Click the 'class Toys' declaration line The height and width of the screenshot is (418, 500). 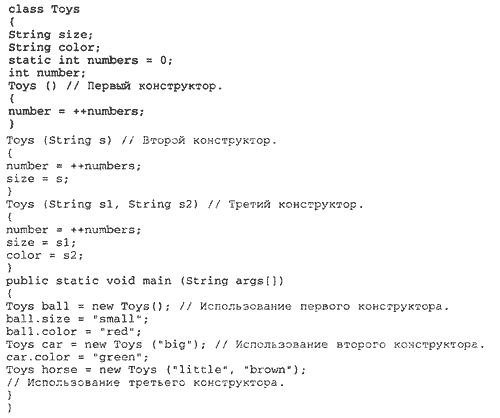[x=44, y=9]
